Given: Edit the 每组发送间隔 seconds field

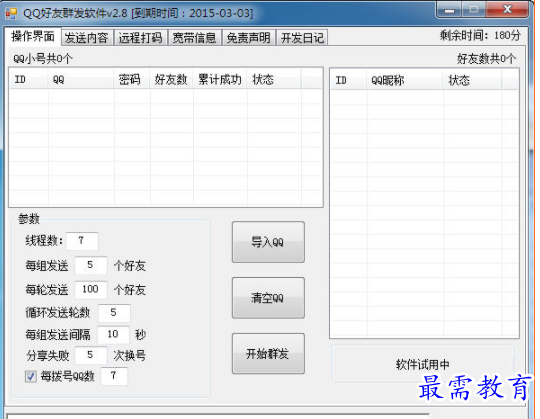Looking at the screenshot, I should pyautogui.click(x=113, y=334).
